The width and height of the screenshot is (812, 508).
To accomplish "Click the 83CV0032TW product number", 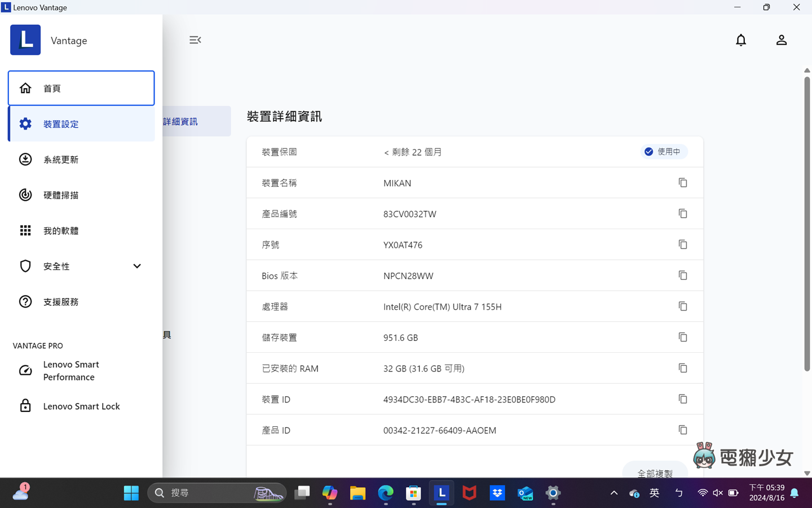I will click(410, 214).
